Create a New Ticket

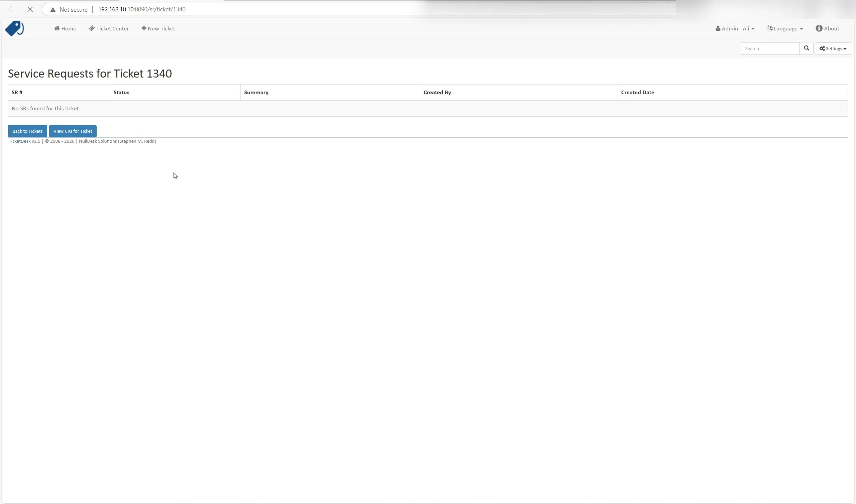158,28
